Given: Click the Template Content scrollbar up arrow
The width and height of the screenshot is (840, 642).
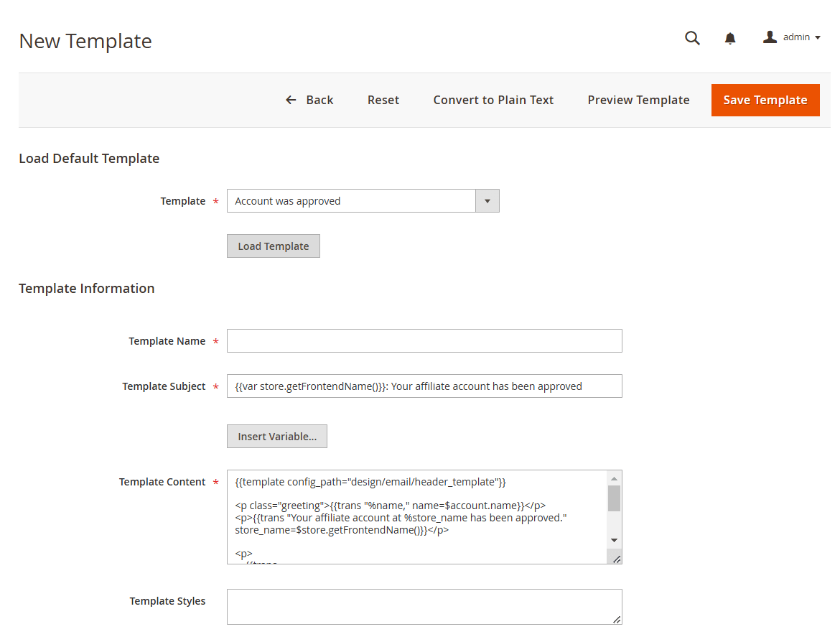Looking at the screenshot, I should point(614,478).
